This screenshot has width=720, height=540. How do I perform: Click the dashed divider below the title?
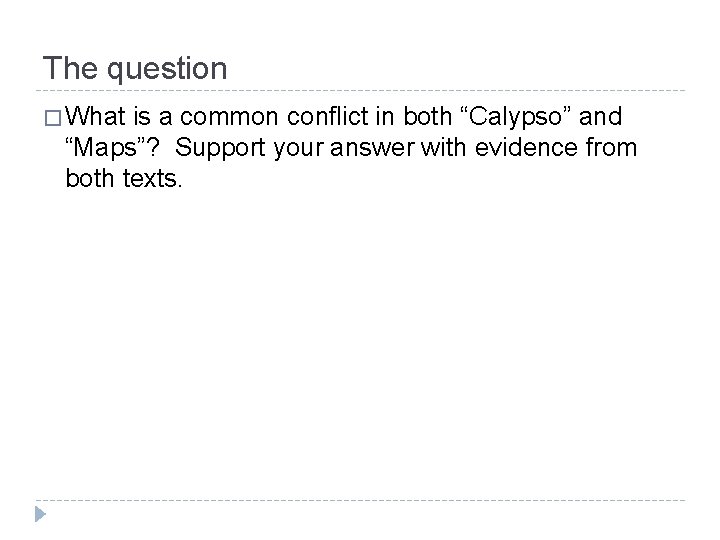click(360, 90)
